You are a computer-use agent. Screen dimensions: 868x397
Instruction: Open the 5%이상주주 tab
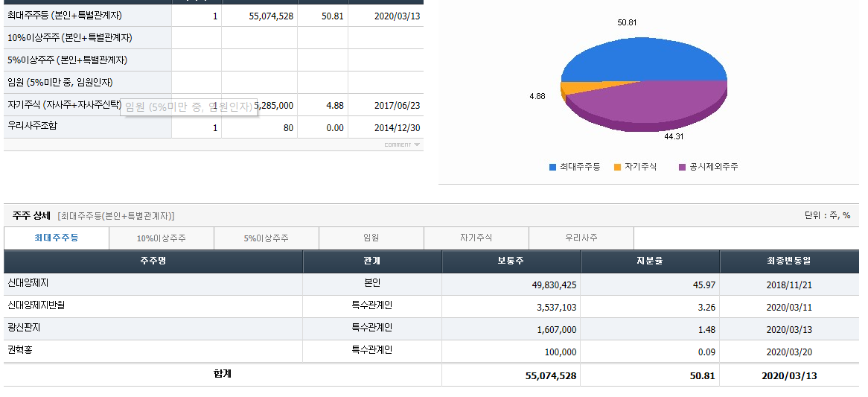267,238
